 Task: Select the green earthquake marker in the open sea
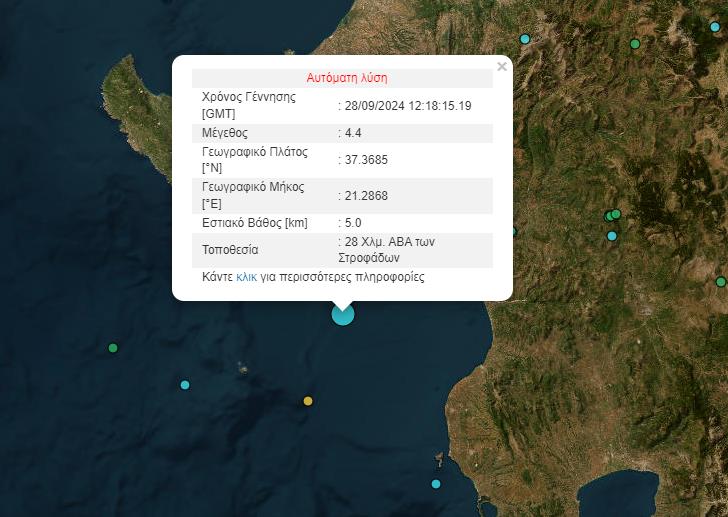point(113,348)
